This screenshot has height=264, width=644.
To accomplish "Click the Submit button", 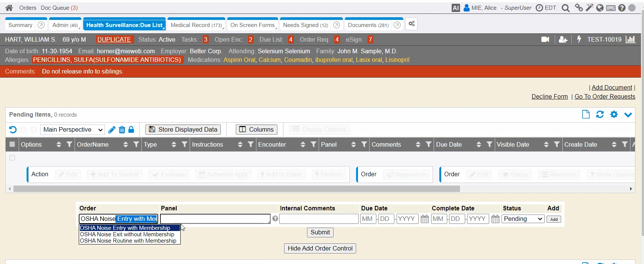I will click(320, 232).
